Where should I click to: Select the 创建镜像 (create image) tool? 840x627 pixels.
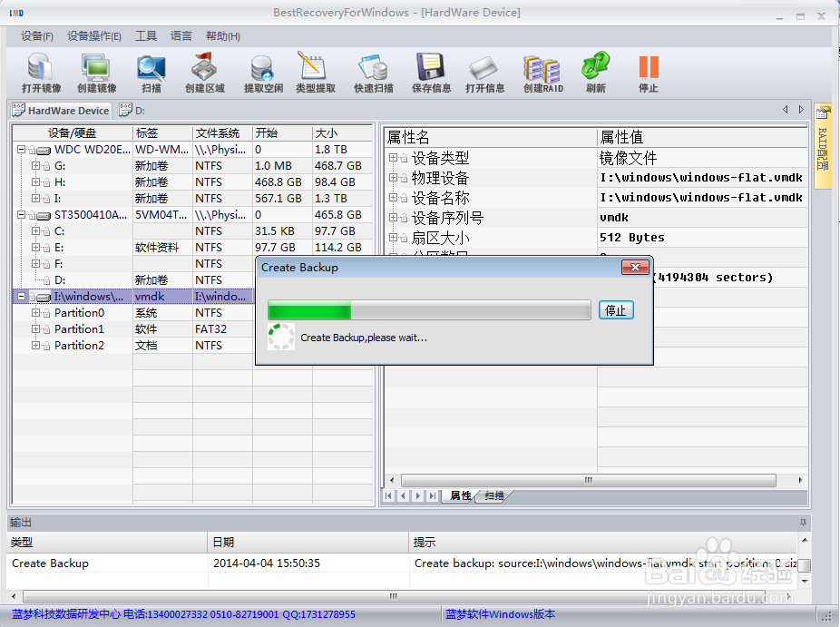96,73
